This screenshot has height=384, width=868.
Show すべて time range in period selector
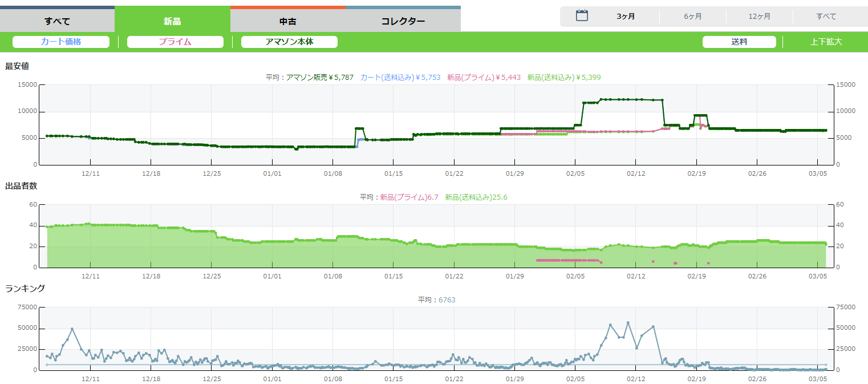click(826, 17)
